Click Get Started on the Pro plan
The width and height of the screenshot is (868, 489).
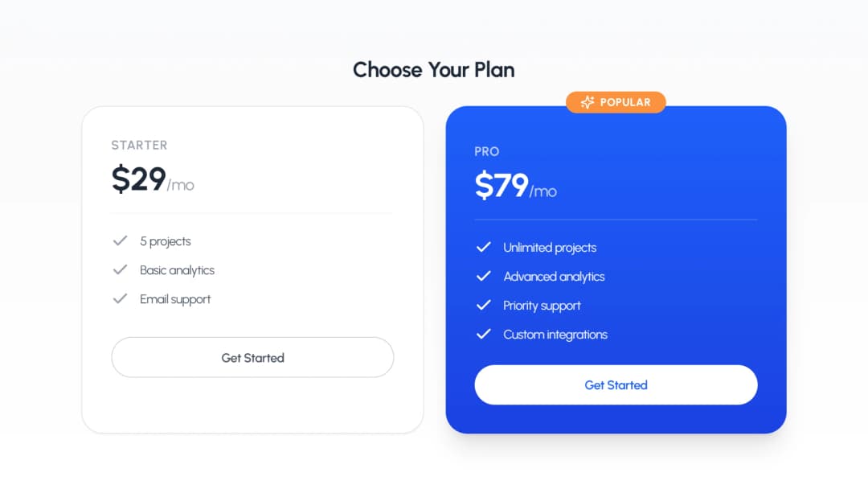pos(616,384)
